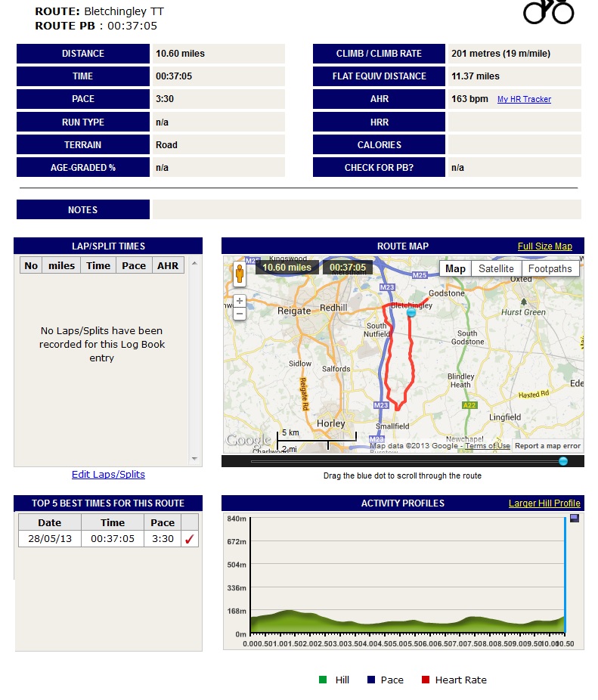Click the Street View pegman on map
Viewport: 598px width, 700px height.
coord(240,273)
